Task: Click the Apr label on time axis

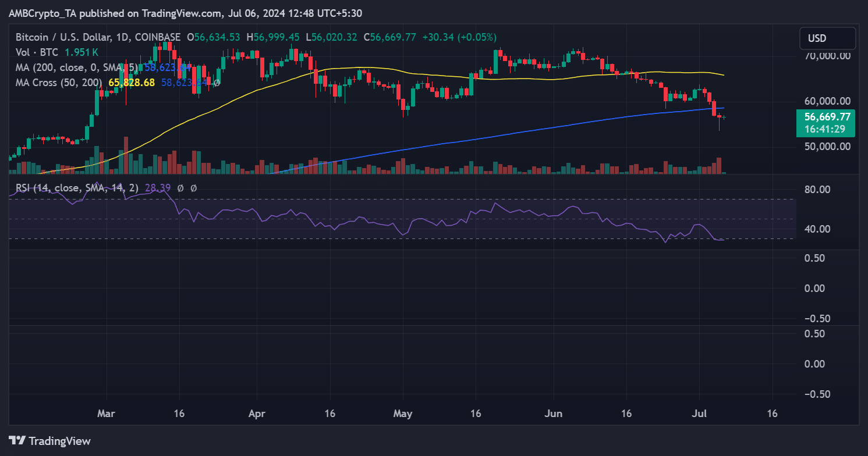Action: click(x=257, y=414)
